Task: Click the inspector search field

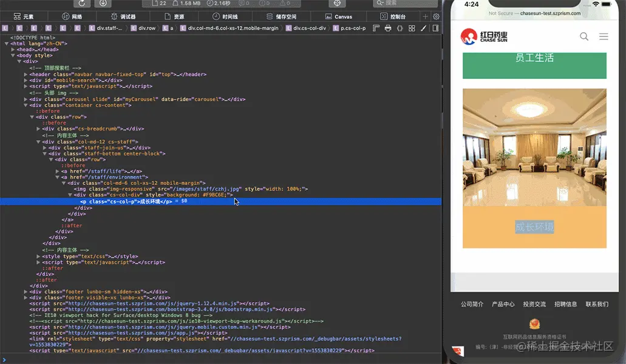Action: 405,3
